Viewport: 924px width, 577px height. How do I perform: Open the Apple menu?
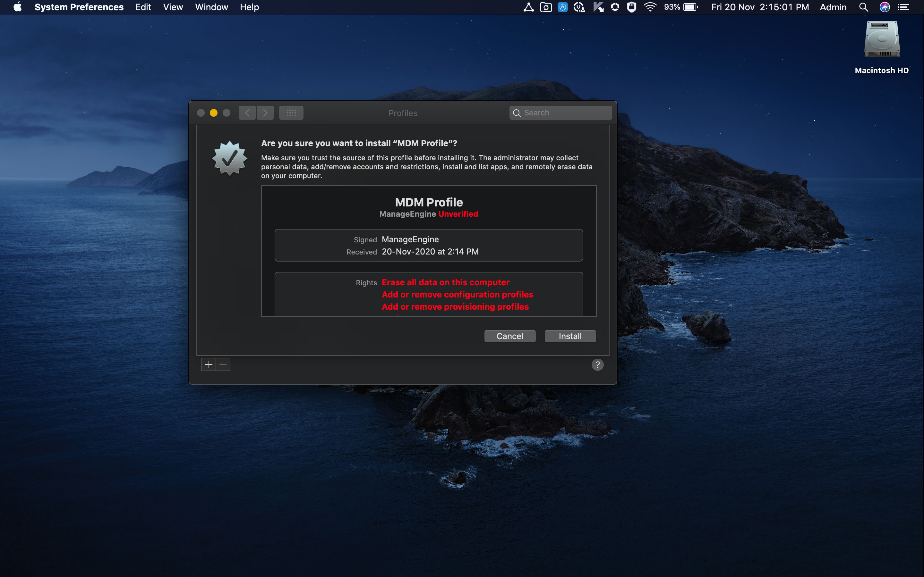(18, 7)
